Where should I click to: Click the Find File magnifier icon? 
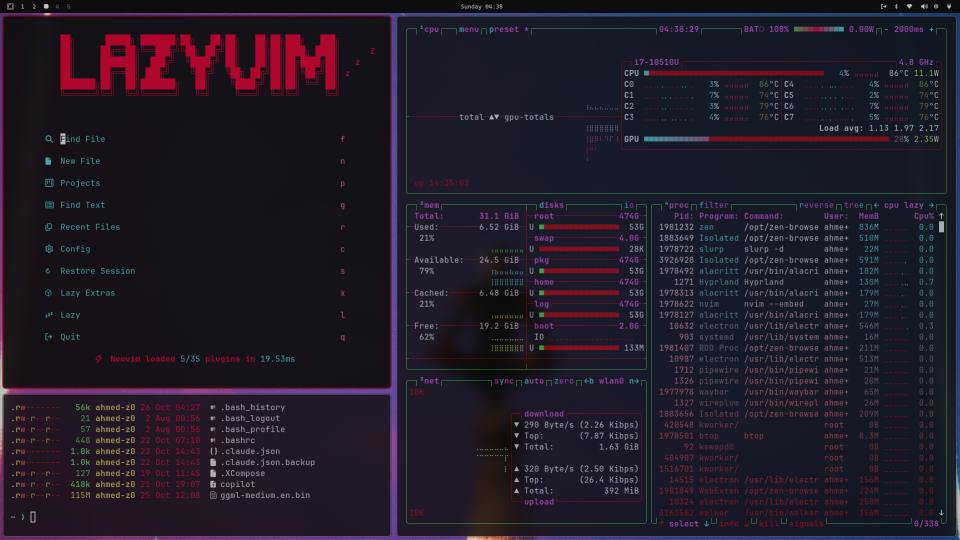click(x=49, y=139)
